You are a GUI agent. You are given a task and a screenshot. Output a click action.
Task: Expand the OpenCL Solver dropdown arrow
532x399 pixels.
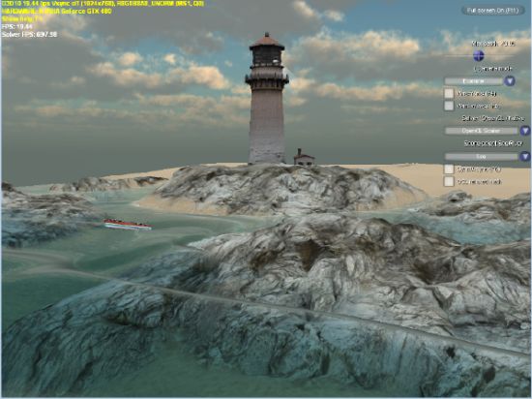[x=525, y=131]
